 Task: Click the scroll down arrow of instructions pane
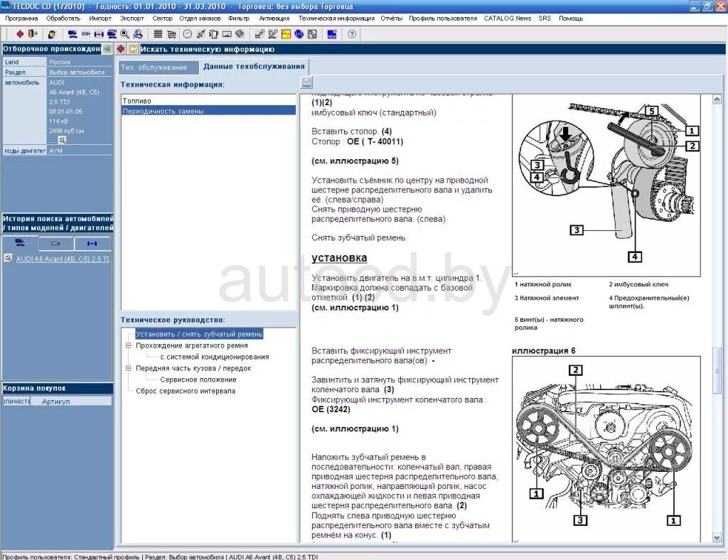(717, 538)
